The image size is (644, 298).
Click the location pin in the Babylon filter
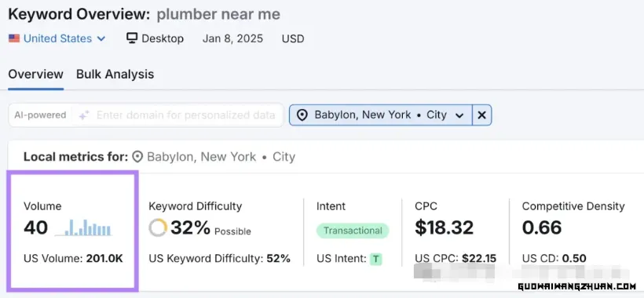pyautogui.click(x=302, y=115)
